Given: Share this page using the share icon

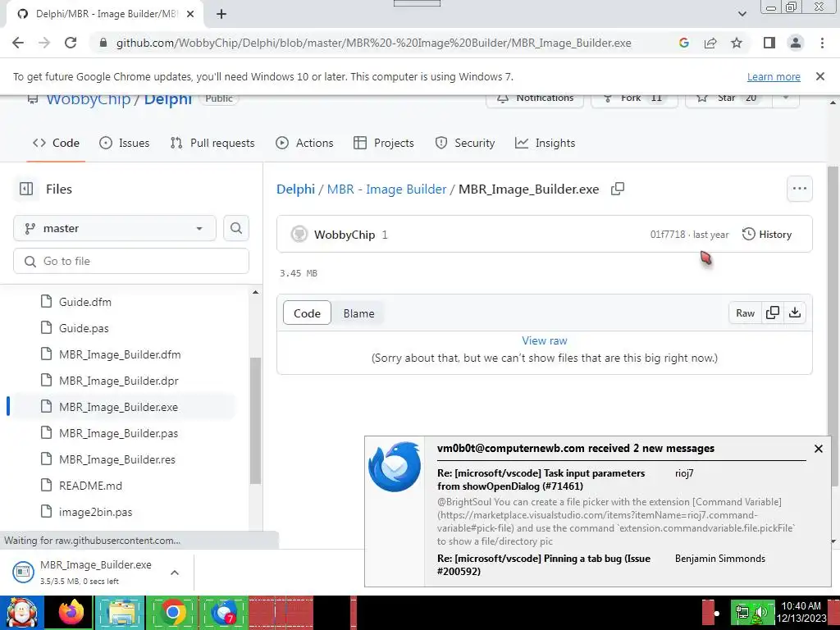Looking at the screenshot, I should [x=710, y=43].
